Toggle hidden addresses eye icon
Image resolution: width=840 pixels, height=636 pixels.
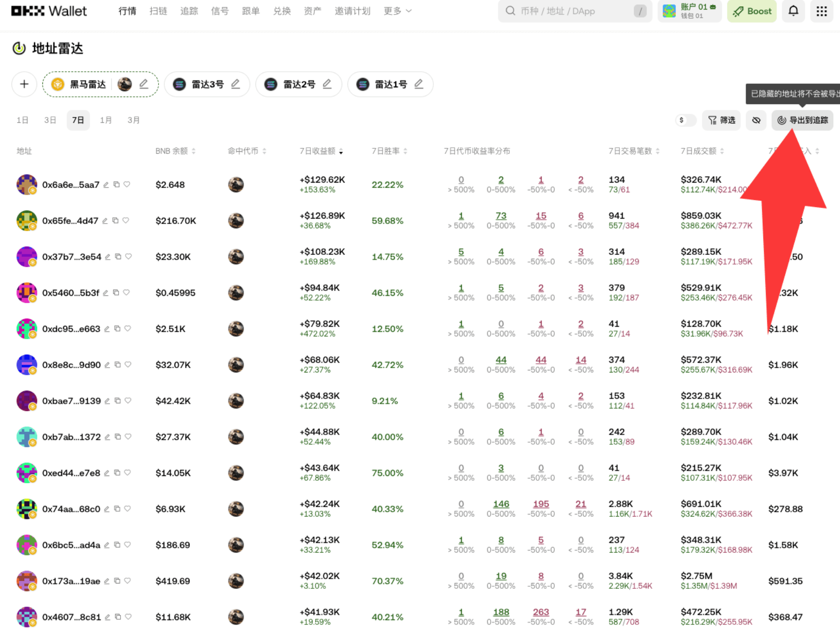pyautogui.click(x=756, y=120)
